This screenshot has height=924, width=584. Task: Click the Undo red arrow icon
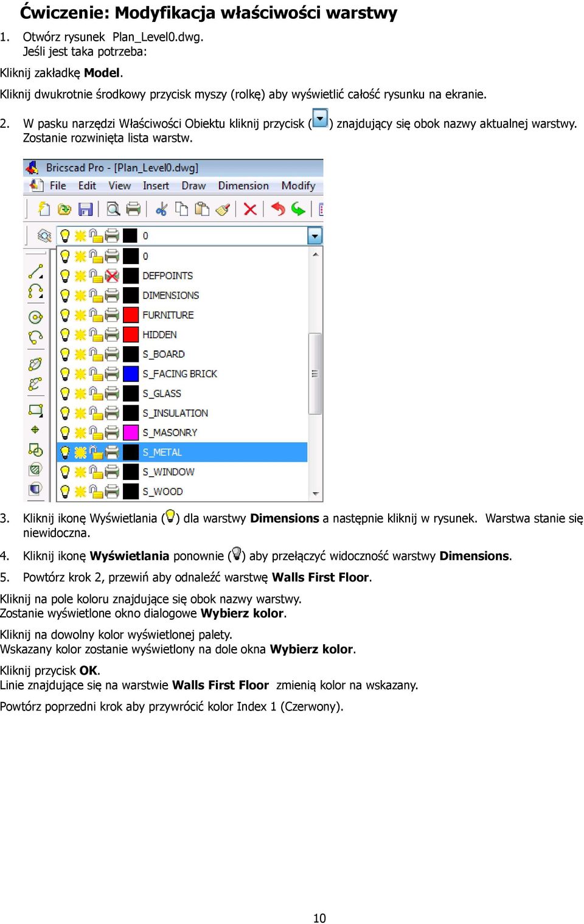278,209
